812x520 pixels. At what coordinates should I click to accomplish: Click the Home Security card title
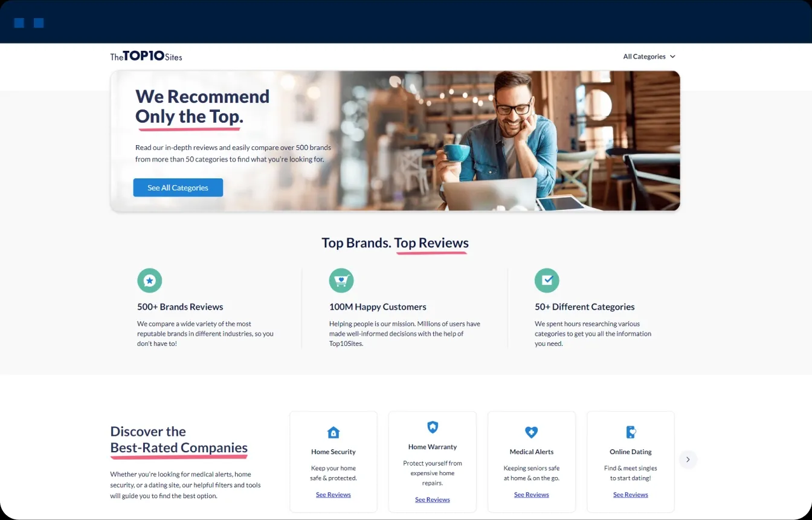point(333,452)
